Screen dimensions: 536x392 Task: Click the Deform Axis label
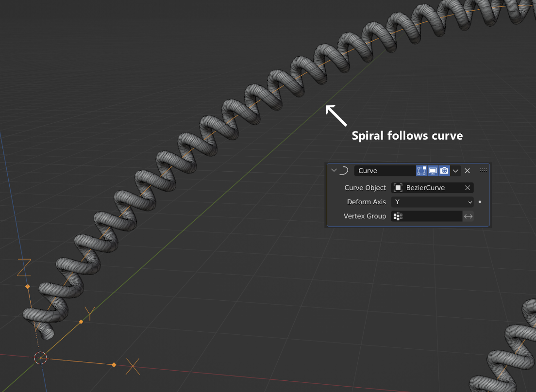(x=367, y=202)
